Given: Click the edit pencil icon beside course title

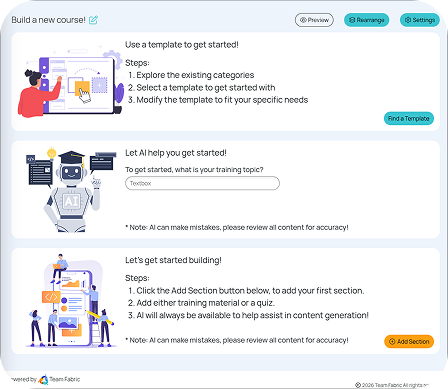Looking at the screenshot, I should 93,20.
